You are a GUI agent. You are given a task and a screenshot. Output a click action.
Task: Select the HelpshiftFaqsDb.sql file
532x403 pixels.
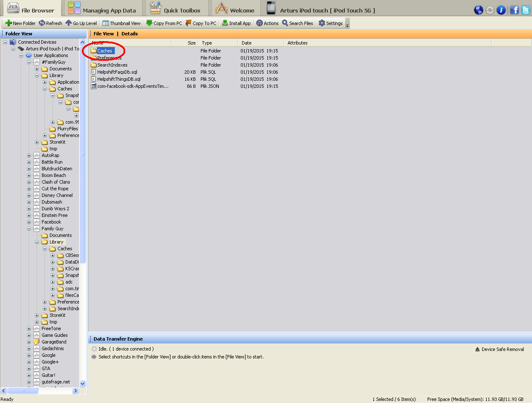coord(117,72)
